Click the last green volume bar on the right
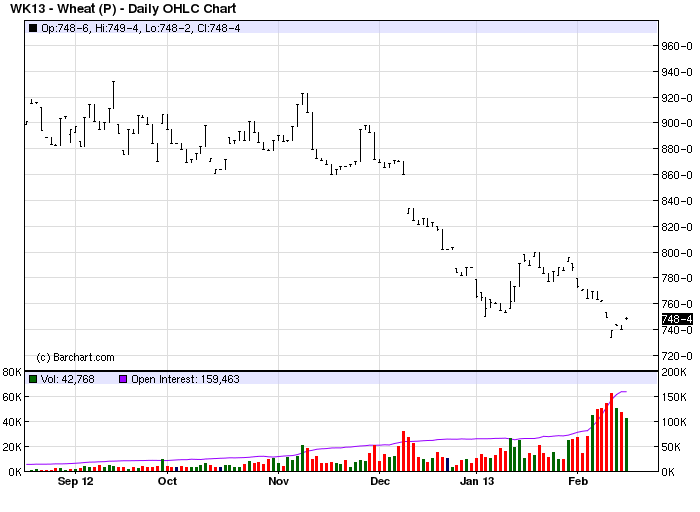The image size is (700, 512). pyautogui.click(x=626, y=445)
